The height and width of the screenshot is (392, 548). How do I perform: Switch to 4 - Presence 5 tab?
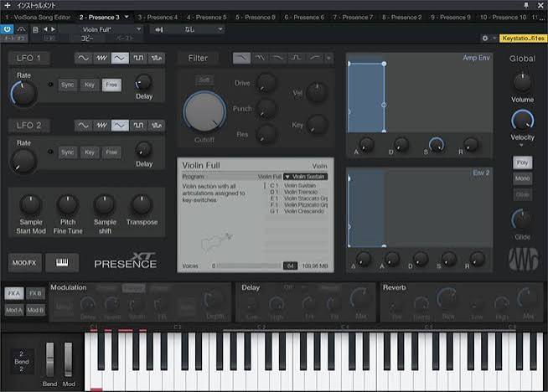coord(207,17)
